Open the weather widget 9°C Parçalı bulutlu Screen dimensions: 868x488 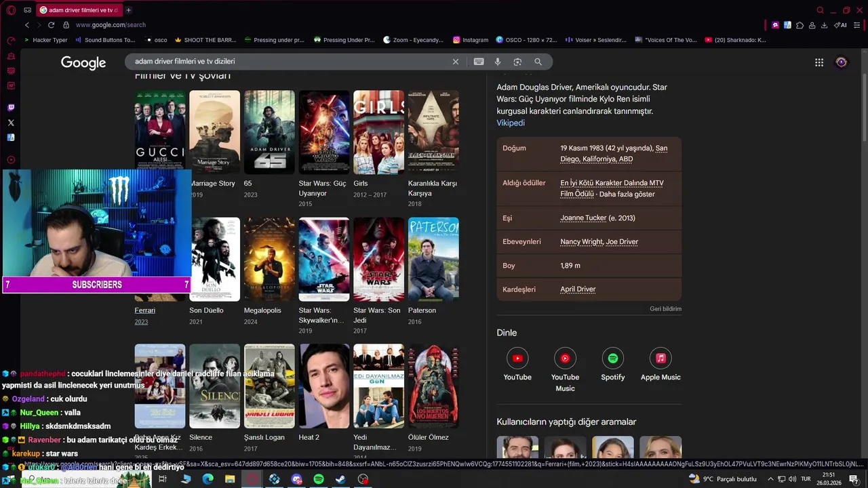coord(723,479)
